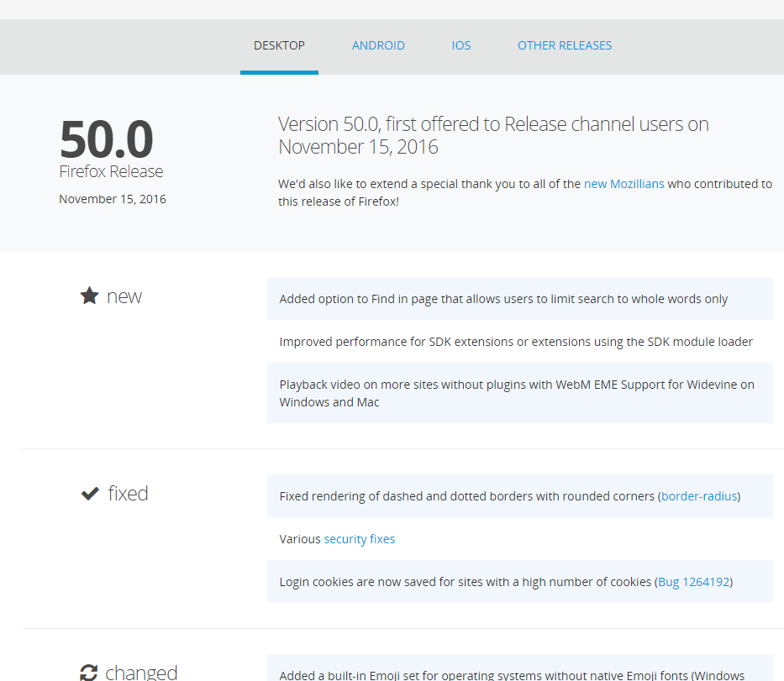
Task: Open the "security fixes" link
Action: 359,539
